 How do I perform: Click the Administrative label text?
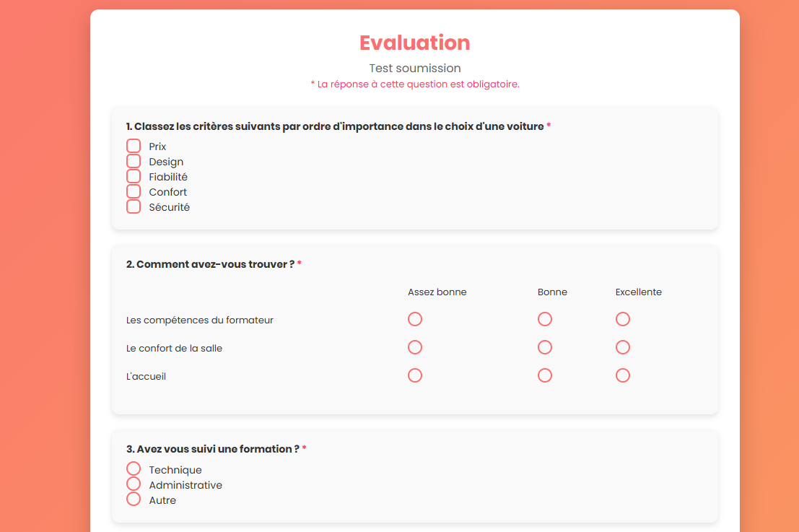pos(185,485)
